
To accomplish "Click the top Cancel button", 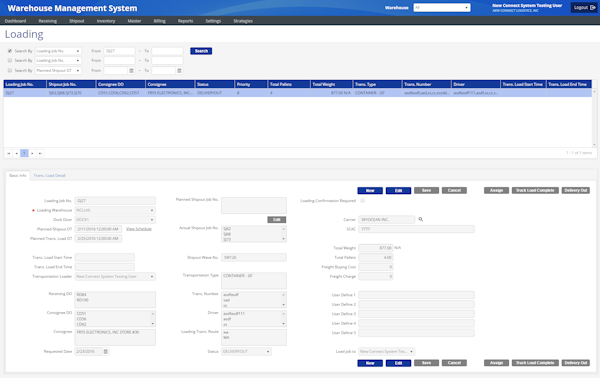I will [x=454, y=191].
